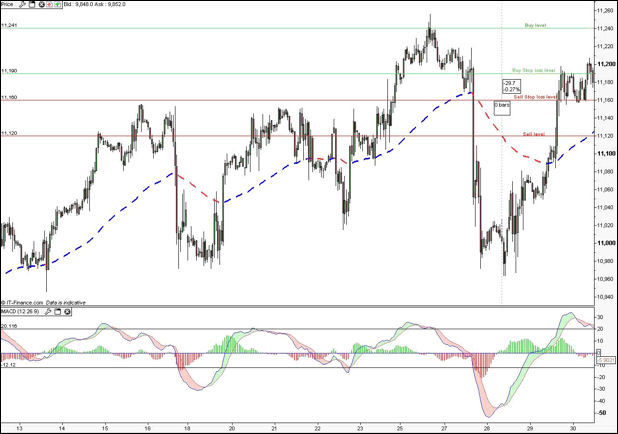The image size is (618, 434).
Task: Click the green arrow icon in the Price toolbar
Action: click(x=57, y=4)
